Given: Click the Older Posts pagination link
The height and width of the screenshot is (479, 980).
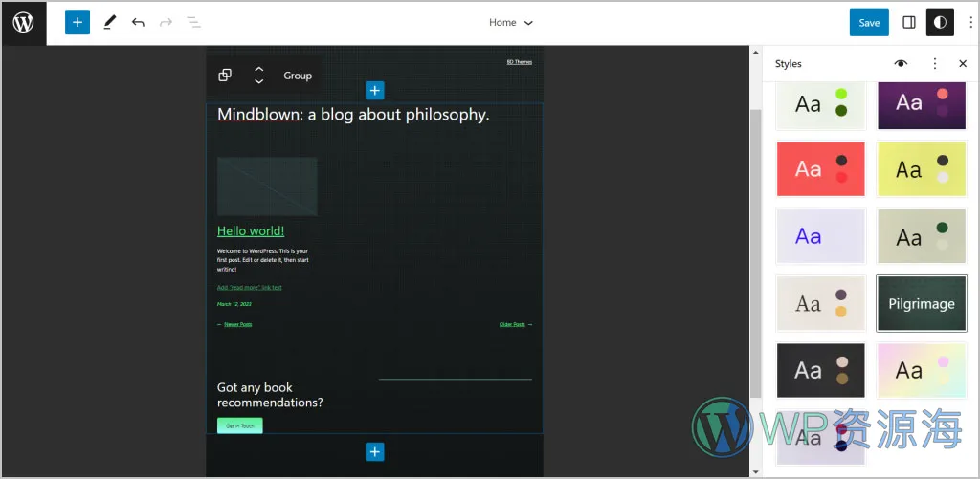Looking at the screenshot, I should click(512, 324).
